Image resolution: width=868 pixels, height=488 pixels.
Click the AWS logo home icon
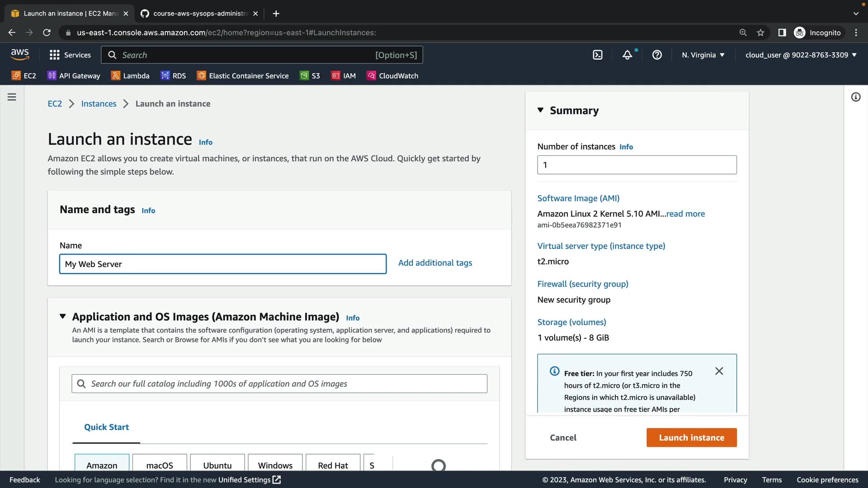point(20,55)
